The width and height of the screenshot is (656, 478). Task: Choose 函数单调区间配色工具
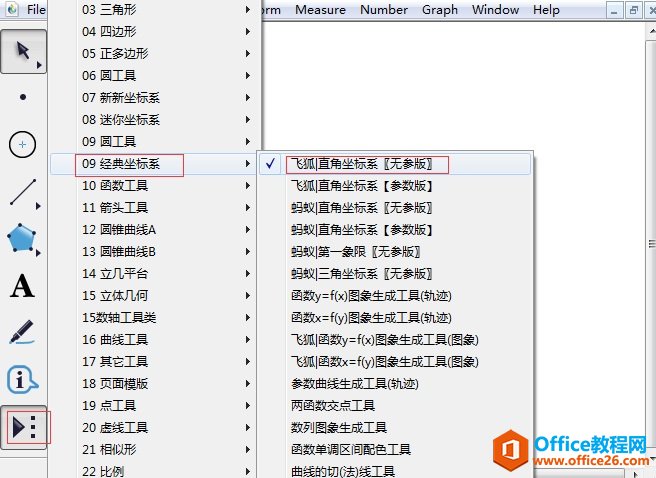(x=395, y=450)
